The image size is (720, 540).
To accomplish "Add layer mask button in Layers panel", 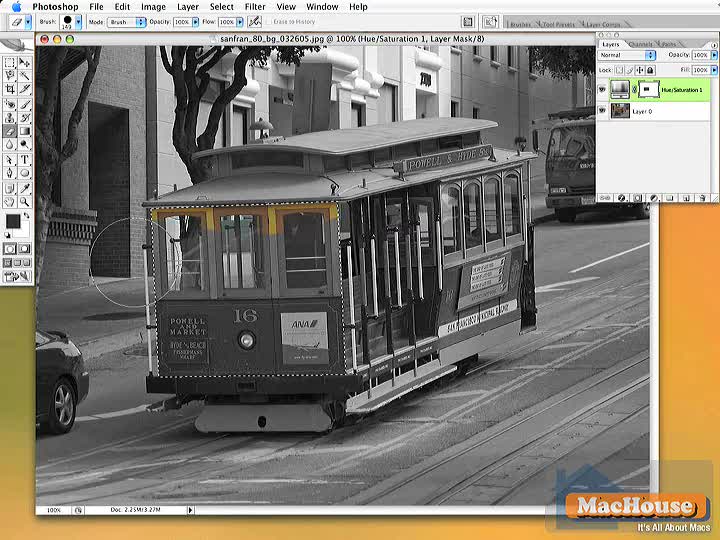I will pyautogui.click(x=637, y=198).
